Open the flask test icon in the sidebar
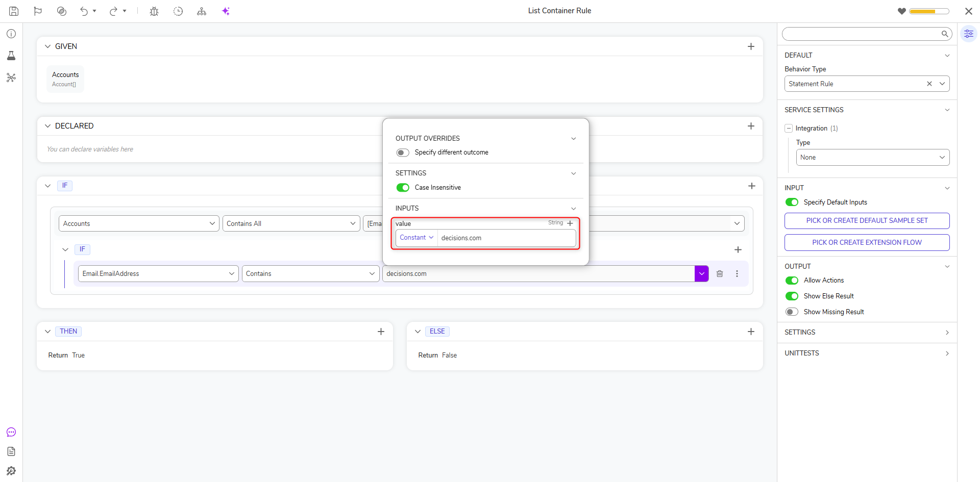The height and width of the screenshot is (482, 980). [11, 56]
